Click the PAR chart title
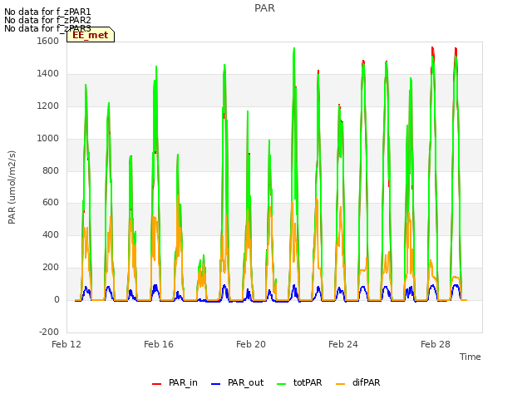 click(x=264, y=8)
